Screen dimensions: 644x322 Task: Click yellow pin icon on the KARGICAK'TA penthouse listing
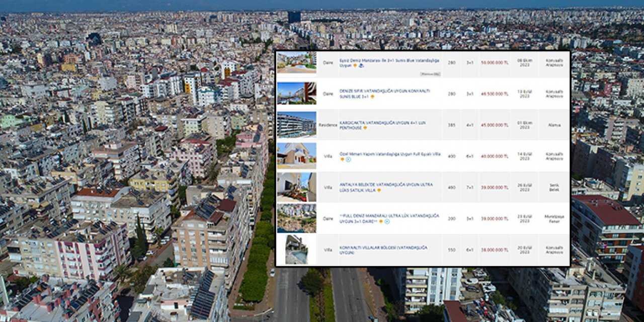365,128
